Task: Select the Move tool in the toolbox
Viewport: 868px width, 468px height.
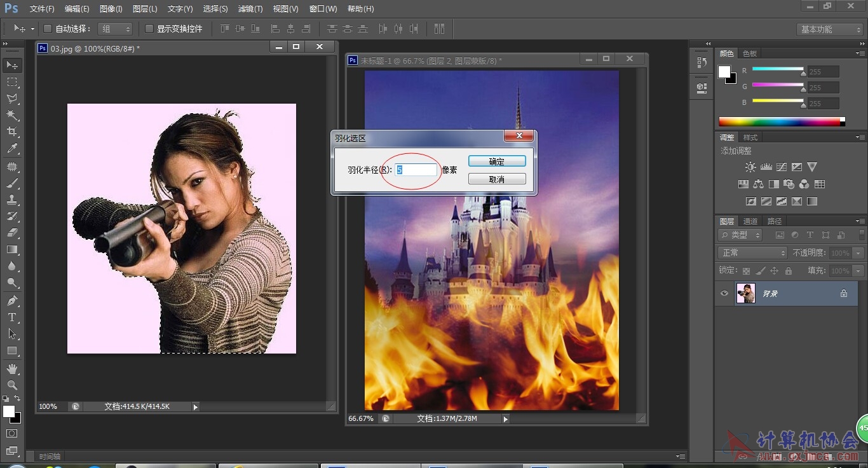Action: coord(12,65)
